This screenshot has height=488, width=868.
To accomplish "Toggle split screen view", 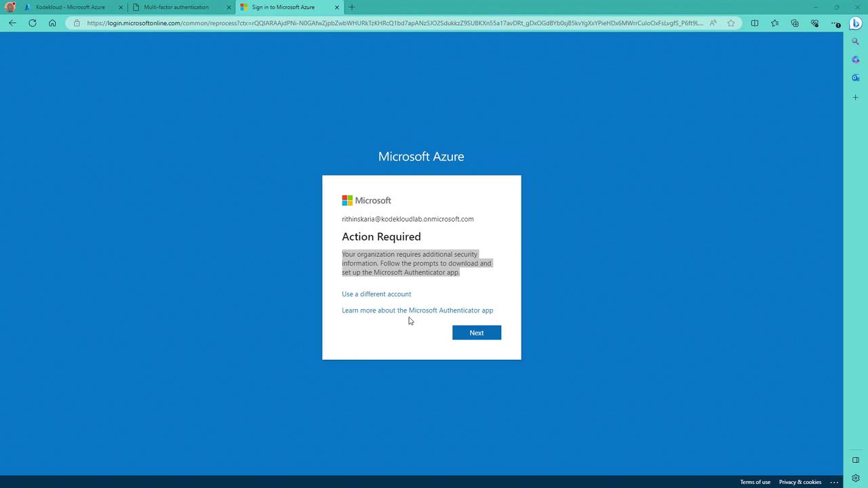I will (x=755, y=23).
